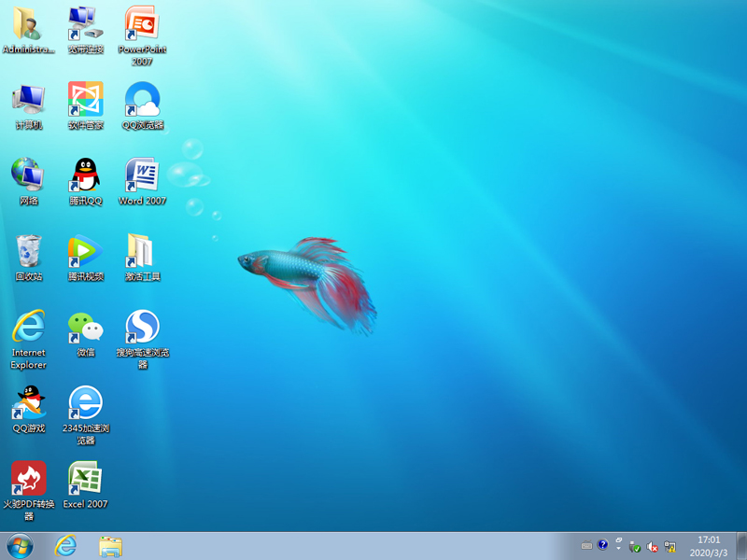The image size is (747, 560).
Task: Click the Excel 2007 desktop shortcut
Action: pos(85,480)
